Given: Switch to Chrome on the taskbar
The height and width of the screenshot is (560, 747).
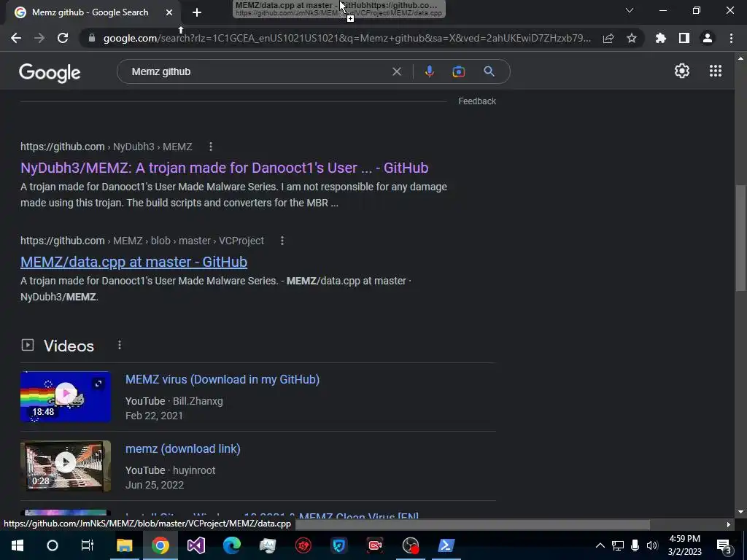Looking at the screenshot, I should click(x=160, y=545).
